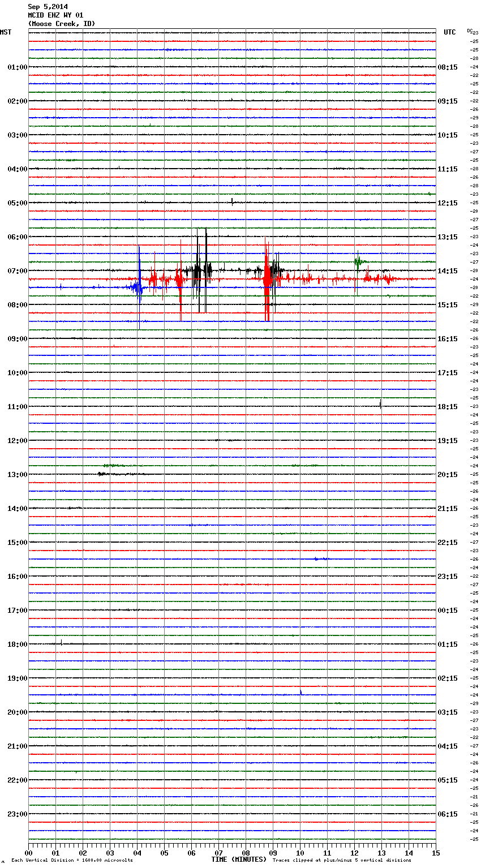Screen dimensions: 481x868
Task: Click the 'UTC' time zone label
Action: (450, 32)
